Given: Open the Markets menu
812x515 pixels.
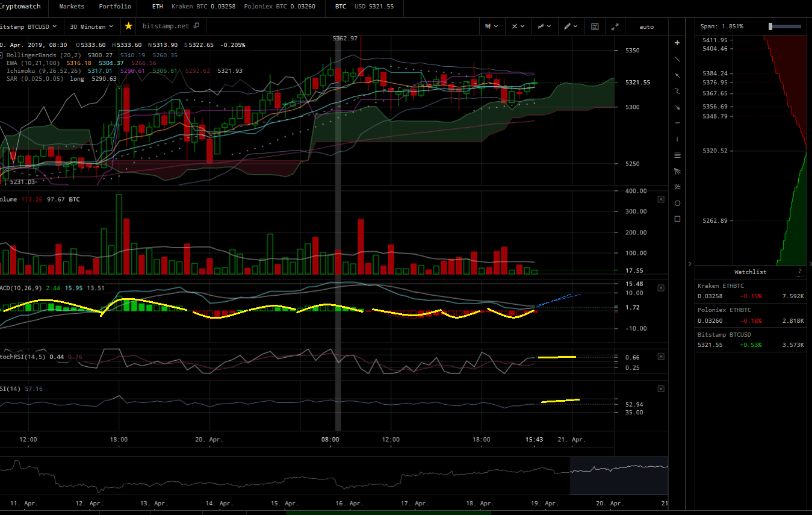Looking at the screenshot, I should point(72,7).
